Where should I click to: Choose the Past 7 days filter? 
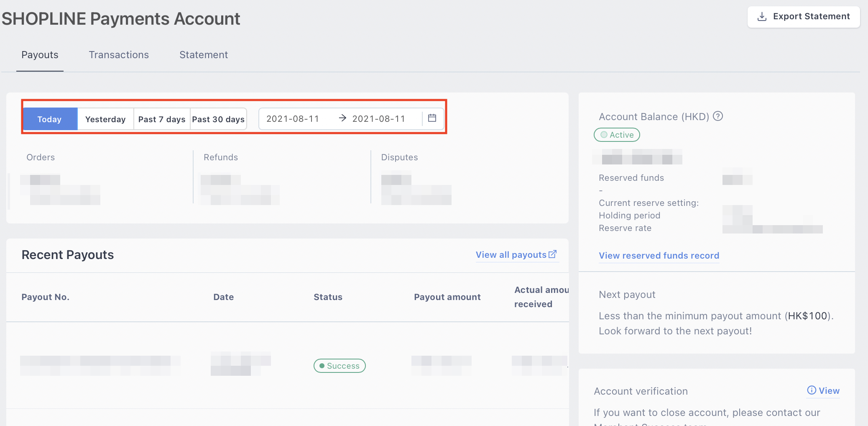coord(162,119)
